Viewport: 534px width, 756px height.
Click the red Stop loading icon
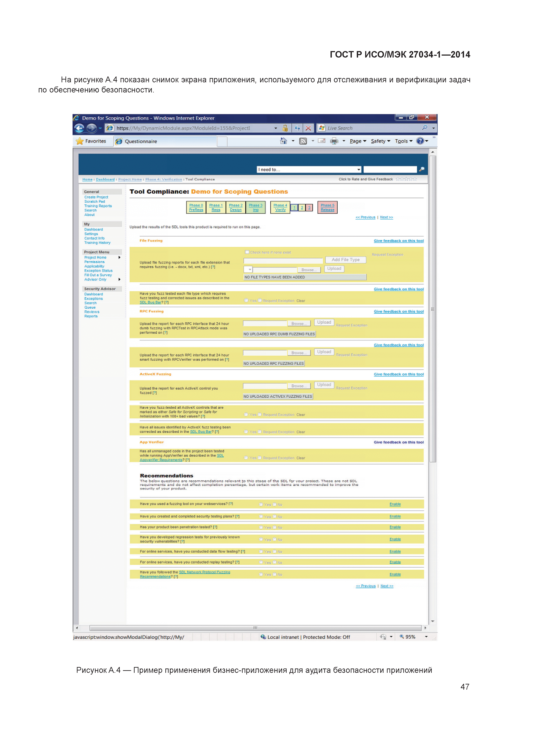(308, 128)
